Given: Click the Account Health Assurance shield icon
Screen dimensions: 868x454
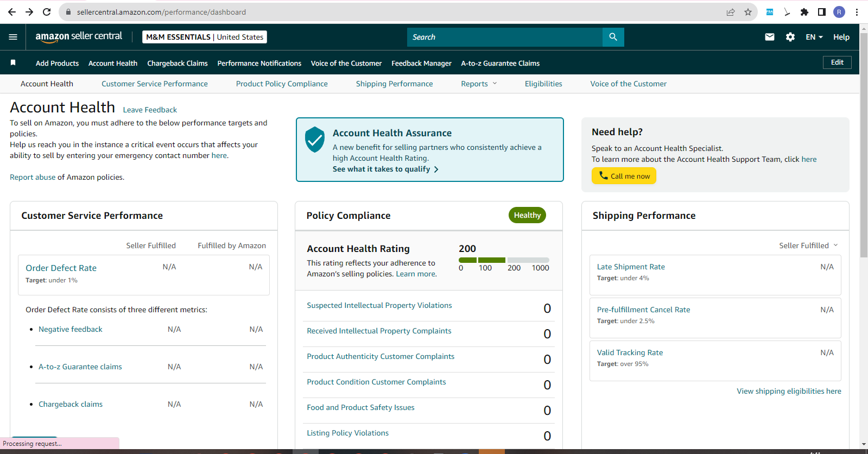Looking at the screenshot, I should (315, 140).
